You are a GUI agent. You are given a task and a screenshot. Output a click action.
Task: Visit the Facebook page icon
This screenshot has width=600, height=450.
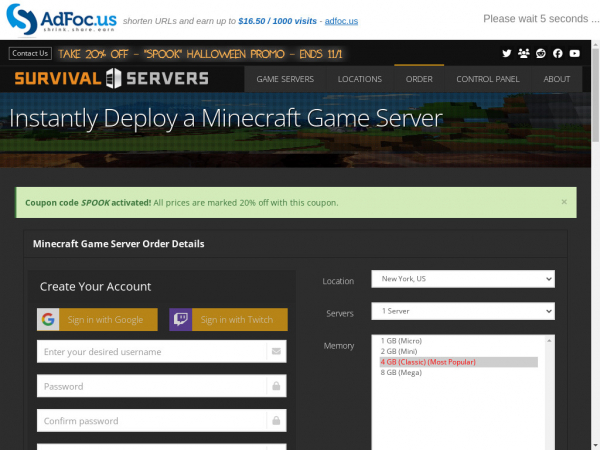(557, 53)
